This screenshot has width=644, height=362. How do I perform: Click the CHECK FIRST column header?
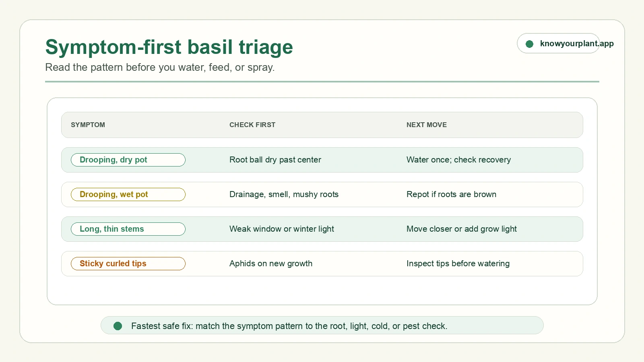pos(252,125)
